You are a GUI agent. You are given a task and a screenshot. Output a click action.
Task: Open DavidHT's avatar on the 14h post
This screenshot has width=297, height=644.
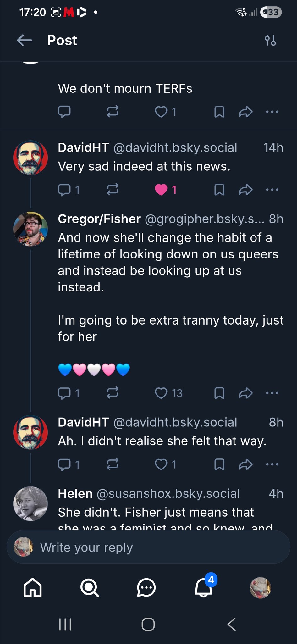[x=30, y=158]
